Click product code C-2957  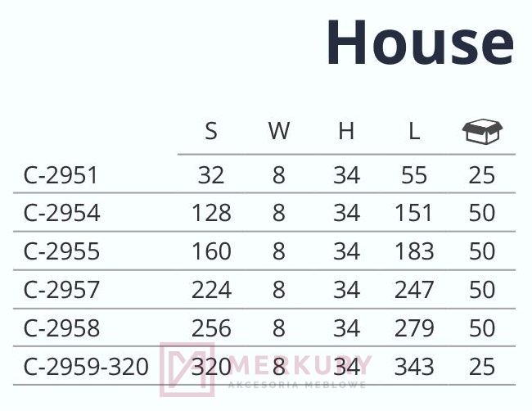[x=62, y=290]
